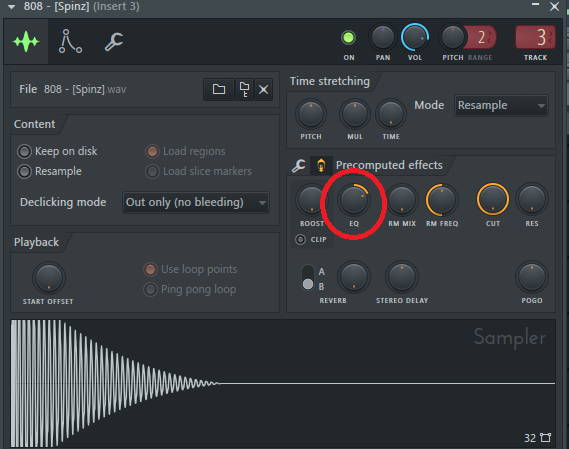Remove the loaded 808 sample file
Image resolution: width=569 pixels, height=449 pixels.
pos(263,89)
